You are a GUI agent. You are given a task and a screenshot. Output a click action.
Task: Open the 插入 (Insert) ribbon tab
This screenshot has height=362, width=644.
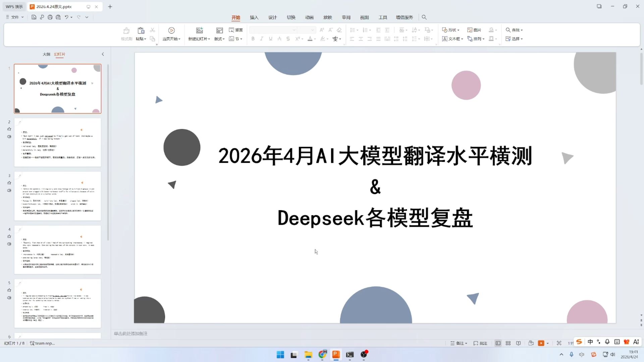[254, 17]
